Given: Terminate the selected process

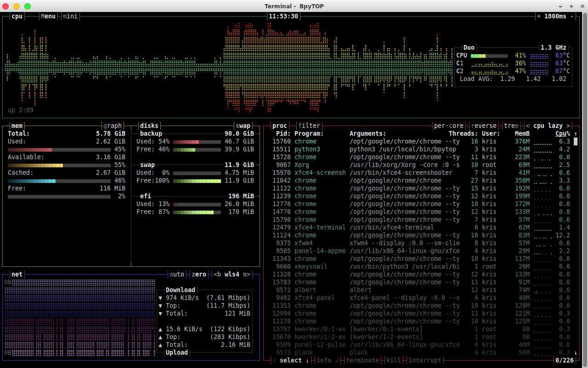Looking at the screenshot, I should pos(362,360).
